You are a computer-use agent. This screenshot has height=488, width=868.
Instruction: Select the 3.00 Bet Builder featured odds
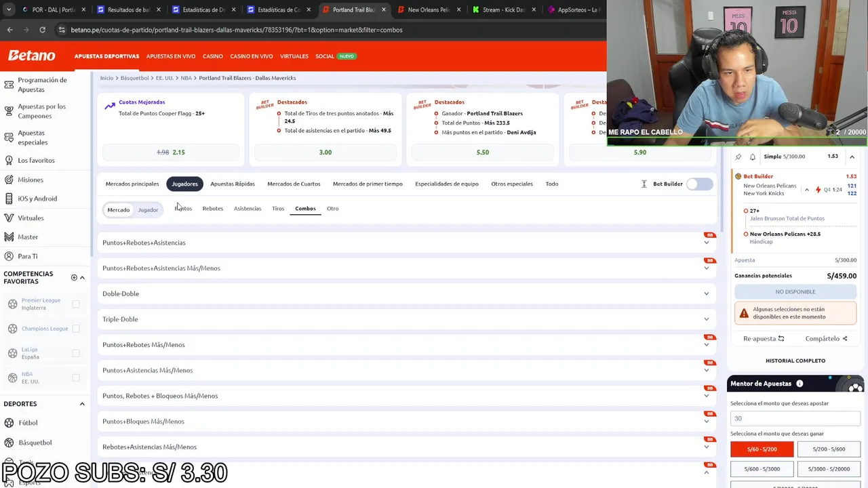(x=325, y=152)
